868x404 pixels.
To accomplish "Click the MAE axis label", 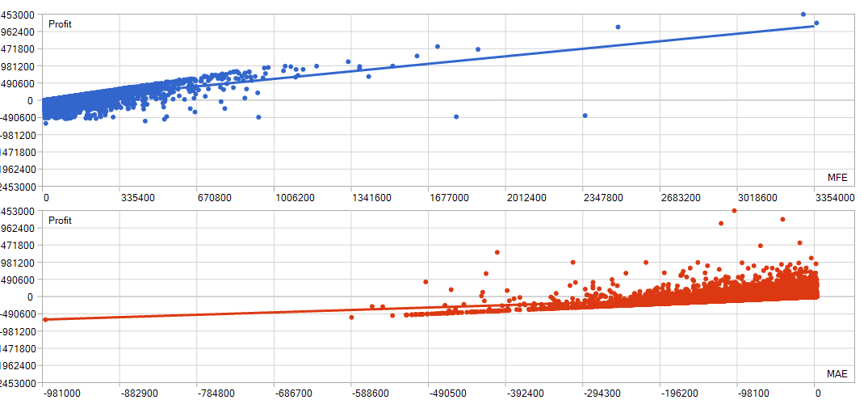I will coord(837,373).
